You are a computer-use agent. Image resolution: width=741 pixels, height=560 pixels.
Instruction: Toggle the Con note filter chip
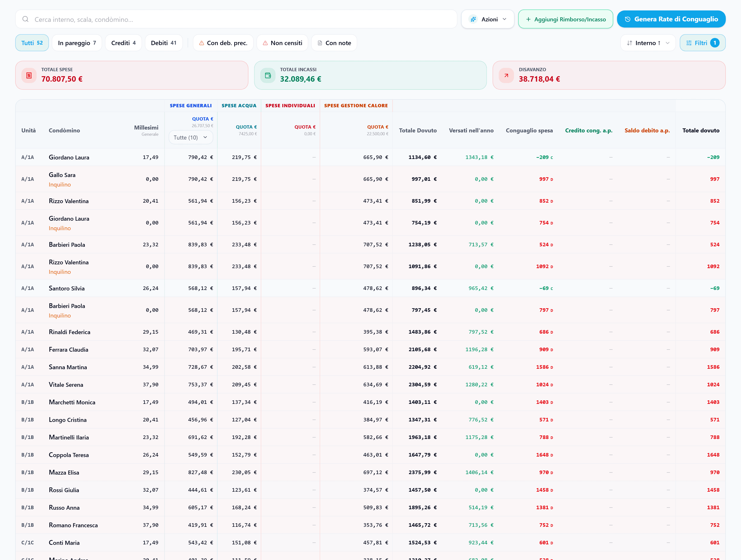(334, 43)
